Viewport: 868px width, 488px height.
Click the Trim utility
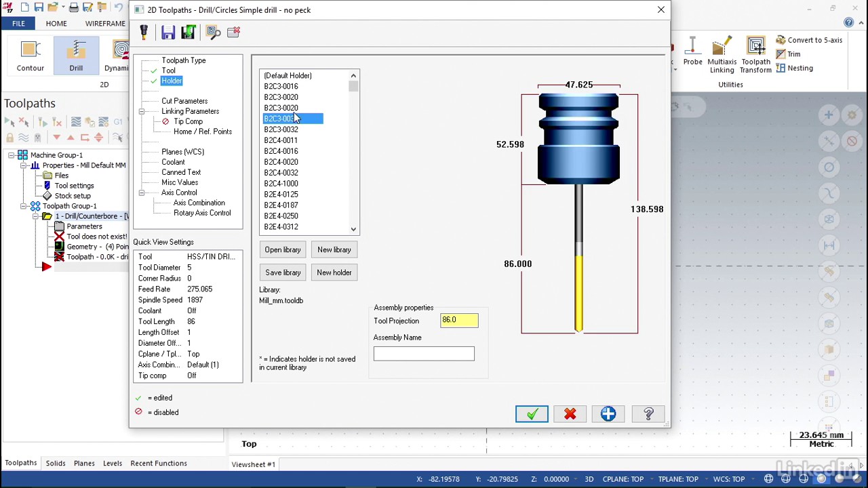788,54
